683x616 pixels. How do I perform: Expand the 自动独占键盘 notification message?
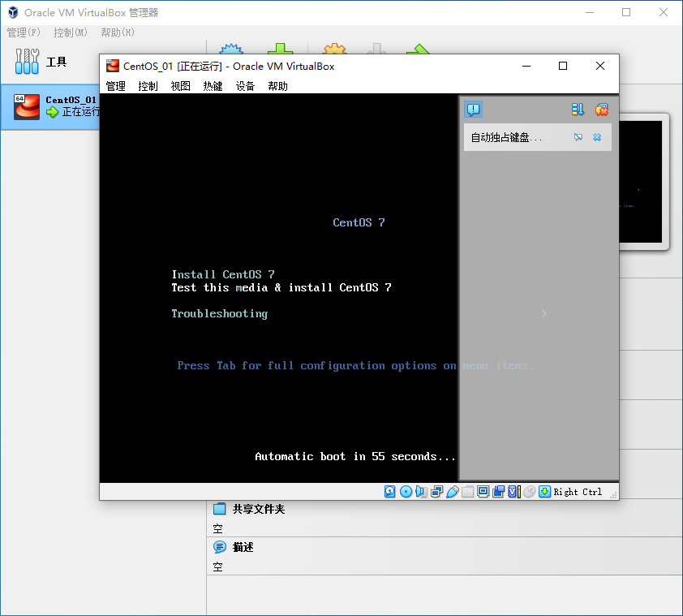[507, 137]
